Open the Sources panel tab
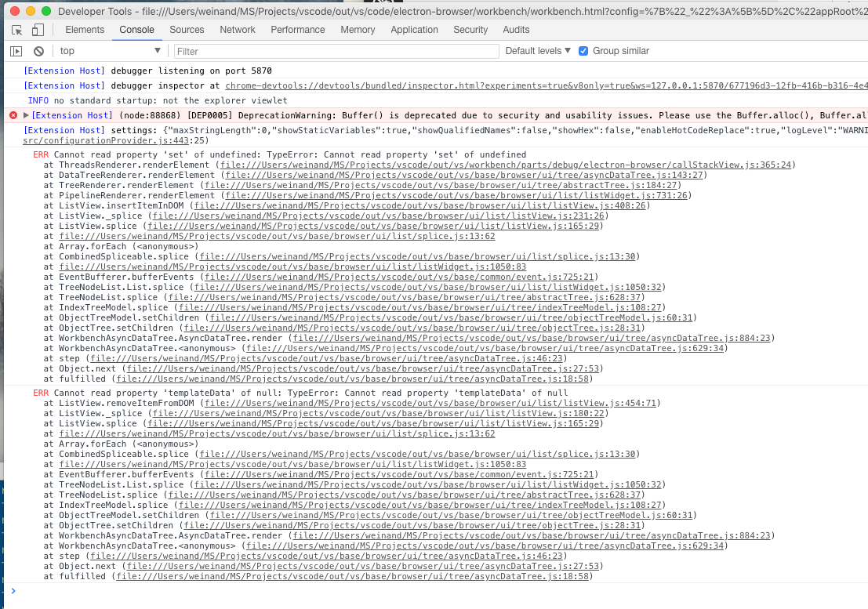 [x=187, y=29]
